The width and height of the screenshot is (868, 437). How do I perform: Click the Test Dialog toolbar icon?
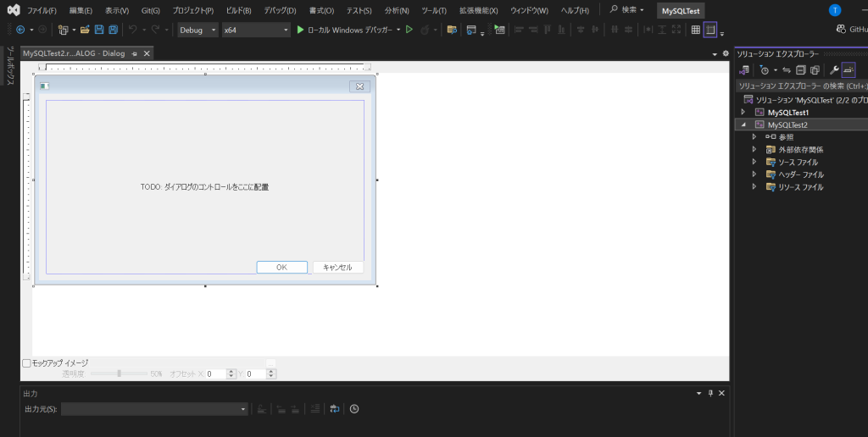click(x=499, y=30)
